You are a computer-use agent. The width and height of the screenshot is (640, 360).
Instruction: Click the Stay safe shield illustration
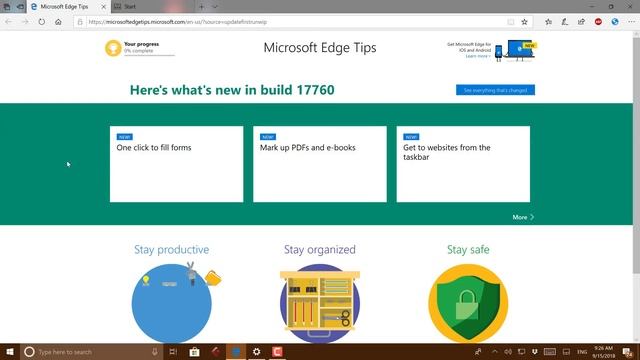tap(468, 304)
